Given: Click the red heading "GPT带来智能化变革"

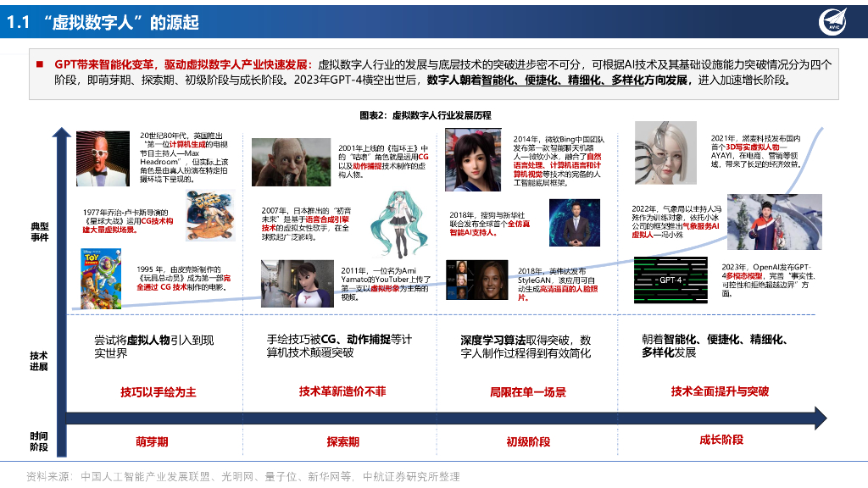Looking at the screenshot, I should (x=106, y=64).
